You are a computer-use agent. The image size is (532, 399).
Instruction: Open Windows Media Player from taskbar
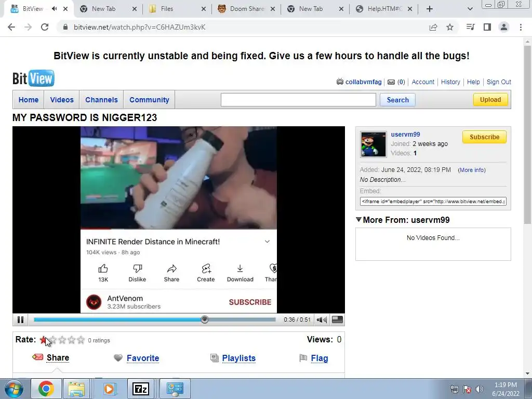point(109,389)
